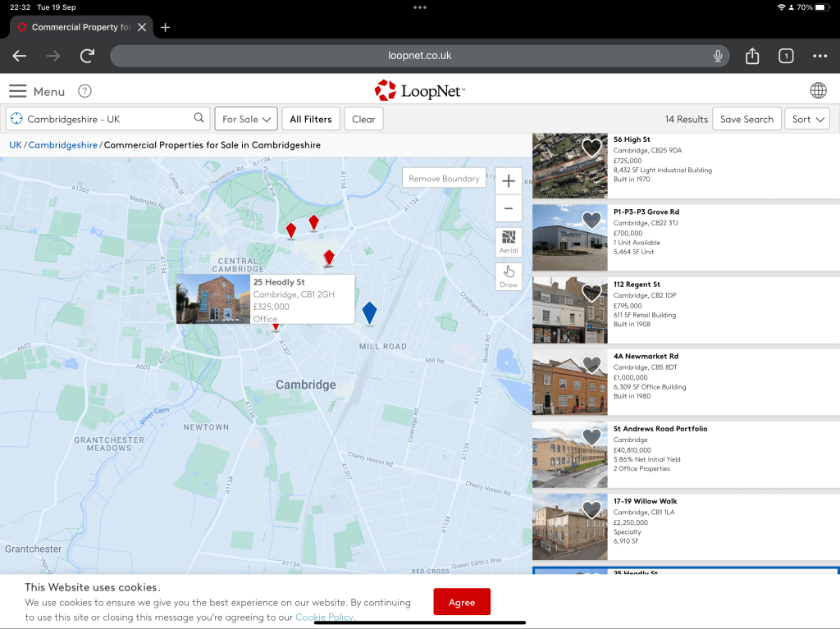Tap the Wi-Fi status icon
Viewport: 840px width, 629px height.
tap(781, 7)
